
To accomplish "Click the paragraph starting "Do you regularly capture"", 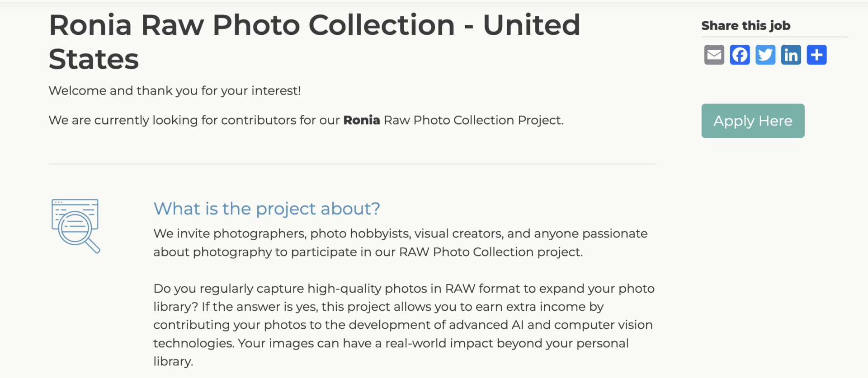I will point(404,325).
